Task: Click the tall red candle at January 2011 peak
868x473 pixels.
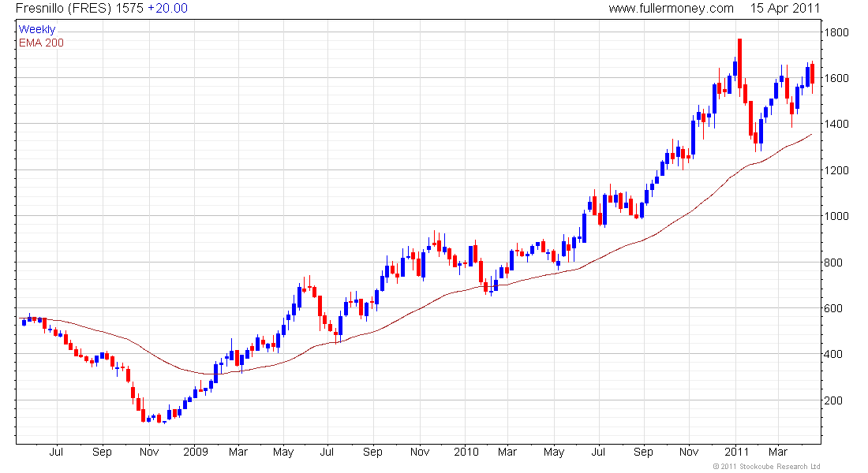Action: 739,64
